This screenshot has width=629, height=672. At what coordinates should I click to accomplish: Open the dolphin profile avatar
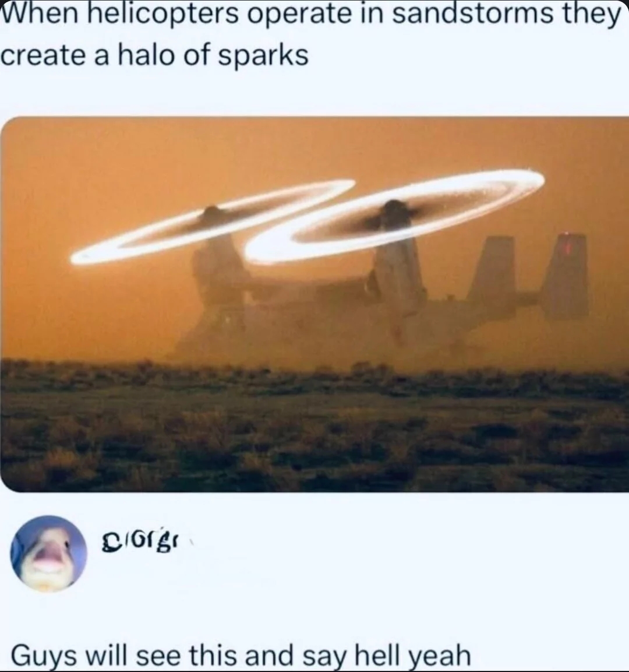[48, 553]
